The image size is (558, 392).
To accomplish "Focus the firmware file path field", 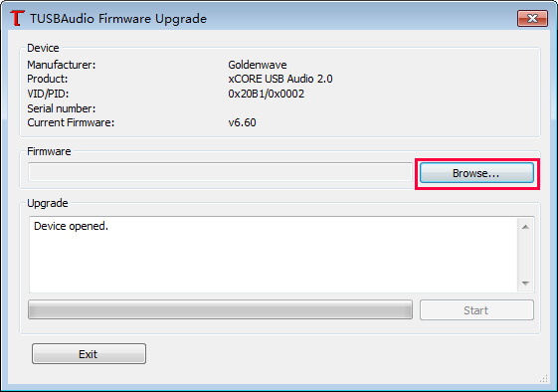I will tap(220, 172).
